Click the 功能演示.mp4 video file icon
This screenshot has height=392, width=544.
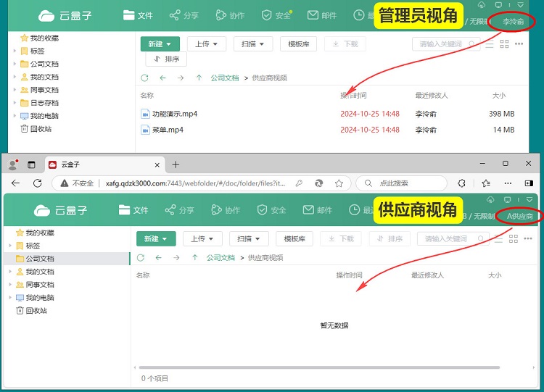(x=145, y=114)
